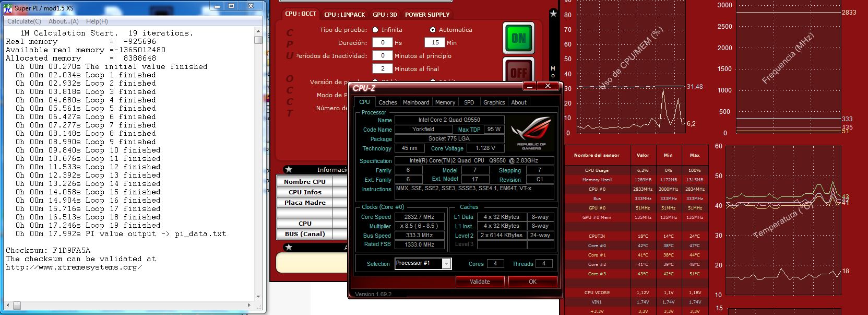This screenshot has height=315, width=868.
Task: Close the CPU-Z window
Action: click(548, 86)
